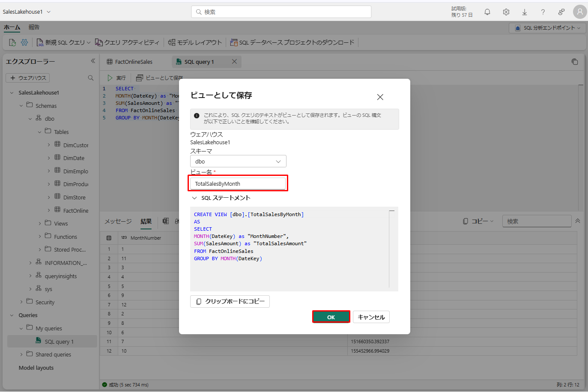Click the Copy to clipboard button
Viewport: 588px width, 392px height.
tap(230, 302)
